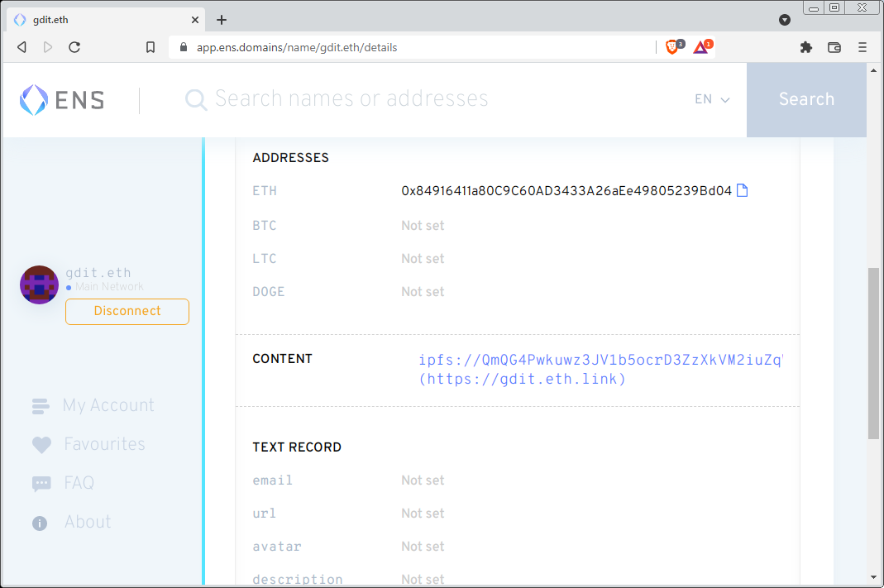Go forward in browser history
Screen dimensions: 884x588
coord(48,47)
